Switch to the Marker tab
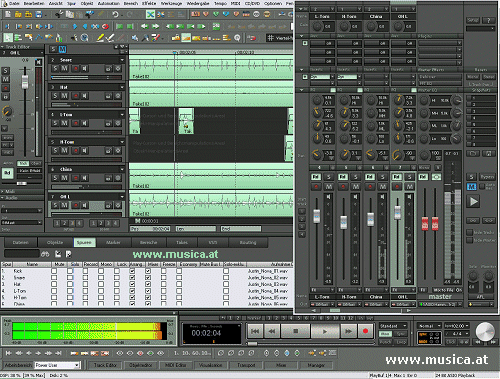This screenshot has width=500, height=379. click(x=113, y=242)
